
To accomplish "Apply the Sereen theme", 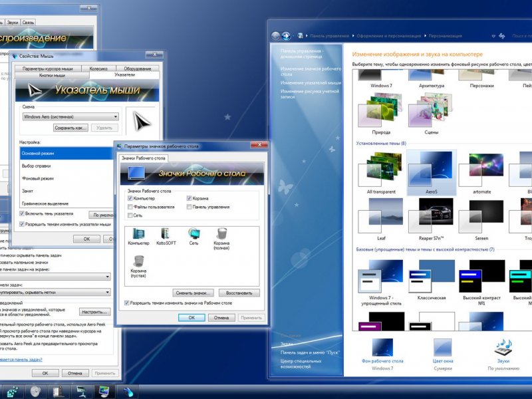I will coord(481,219).
